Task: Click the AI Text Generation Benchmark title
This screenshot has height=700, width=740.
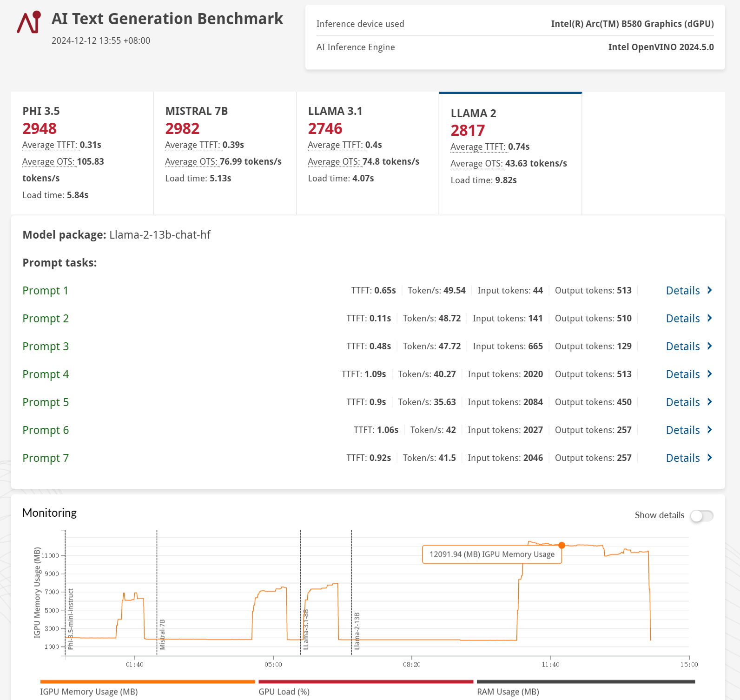Action: tap(167, 19)
